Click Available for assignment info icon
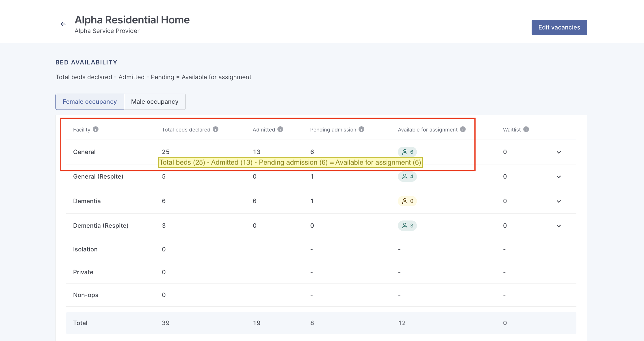 pos(463,129)
